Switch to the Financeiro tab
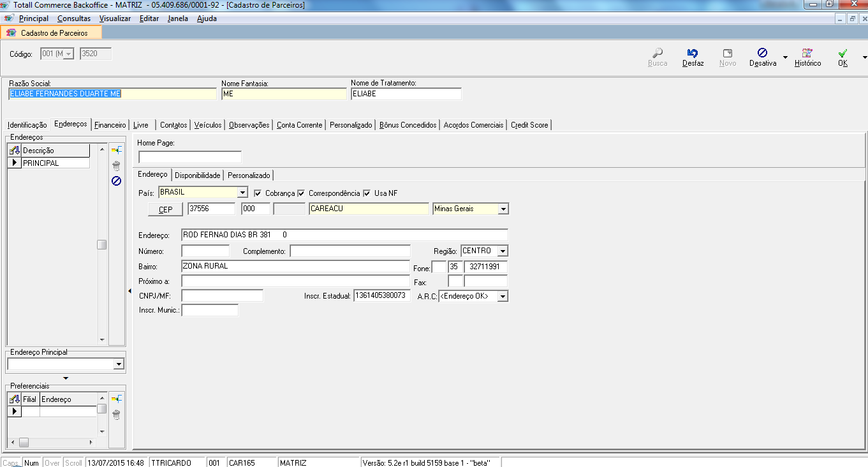The height and width of the screenshot is (467, 868). (110, 125)
